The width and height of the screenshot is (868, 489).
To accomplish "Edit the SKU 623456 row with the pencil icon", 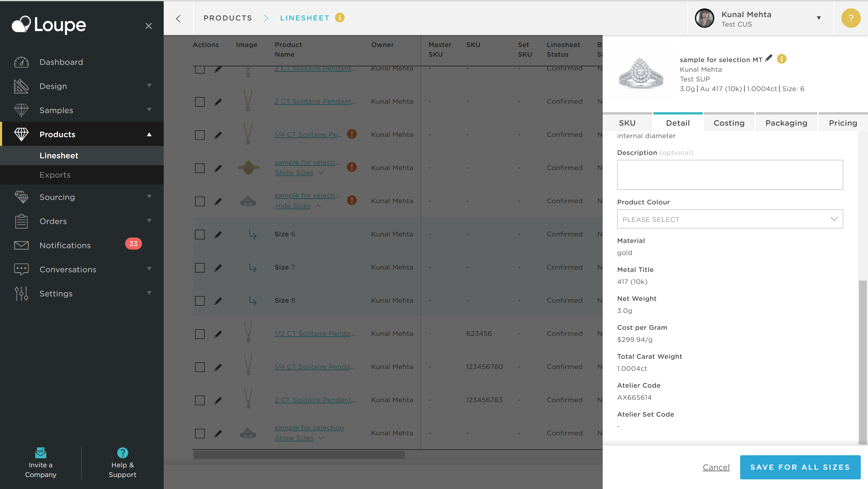I will pyautogui.click(x=218, y=334).
